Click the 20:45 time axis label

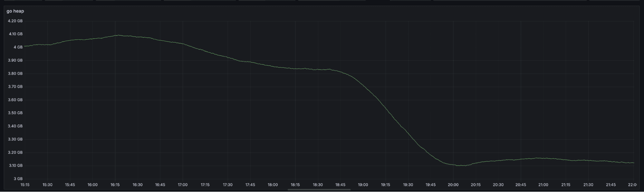tap(521, 185)
